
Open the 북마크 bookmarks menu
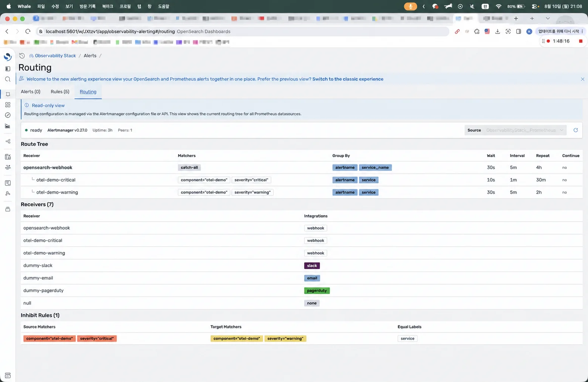pos(108,6)
